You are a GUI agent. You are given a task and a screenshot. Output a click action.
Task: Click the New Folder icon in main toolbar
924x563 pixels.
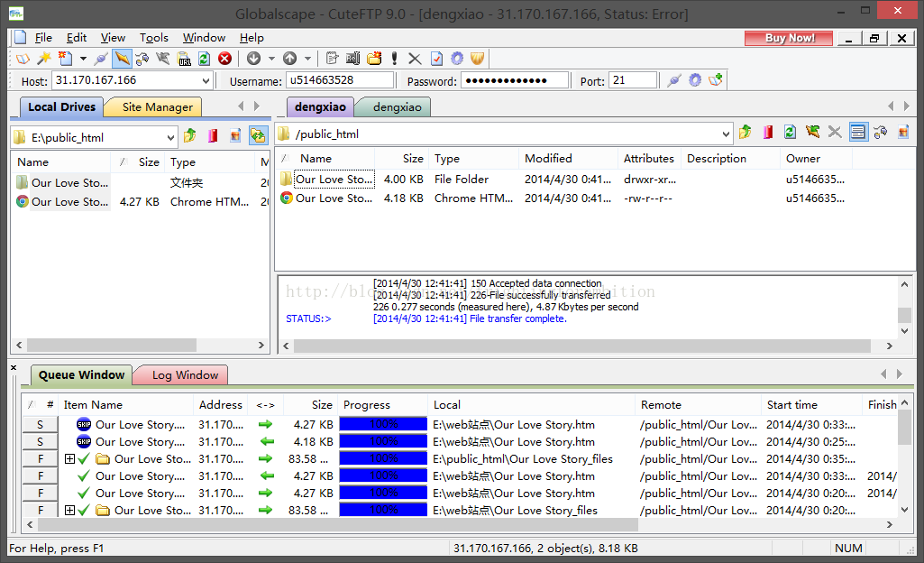tap(374, 59)
